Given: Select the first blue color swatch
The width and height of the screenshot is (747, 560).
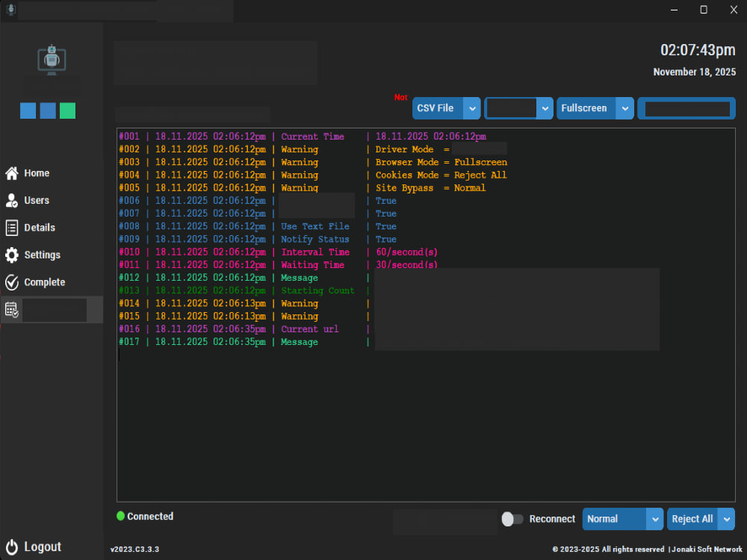Looking at the screenshot, I should (28, 111).
